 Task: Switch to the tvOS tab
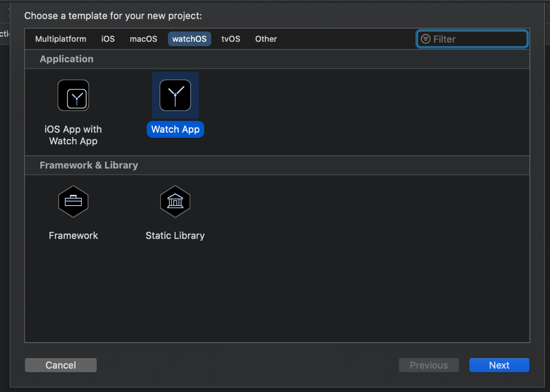pyautogui.click(x=231, y=39)
